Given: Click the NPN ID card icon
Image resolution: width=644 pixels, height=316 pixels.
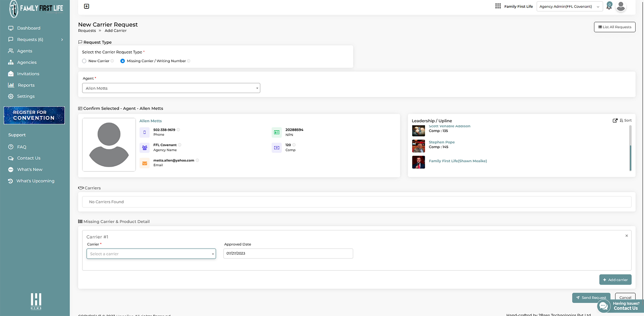Looking at the screenshot, I should click(x=276, y=132).
